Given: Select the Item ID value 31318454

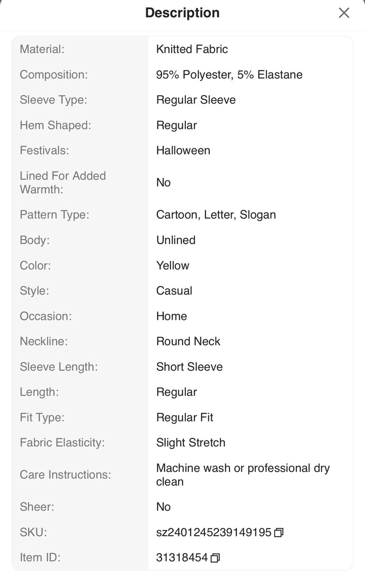Looking at the screenshot, I should 182,558.
